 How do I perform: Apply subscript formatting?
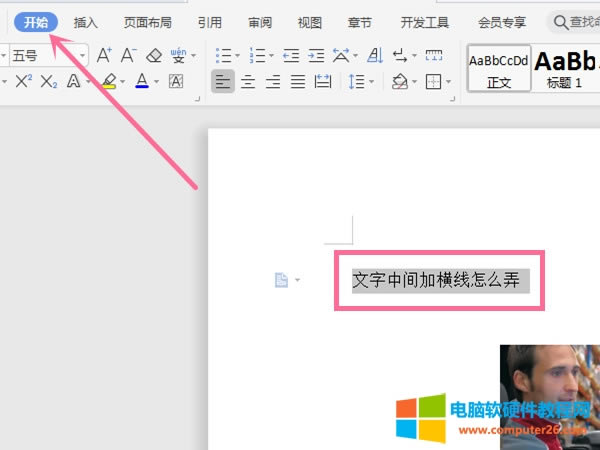pos(48,81)
